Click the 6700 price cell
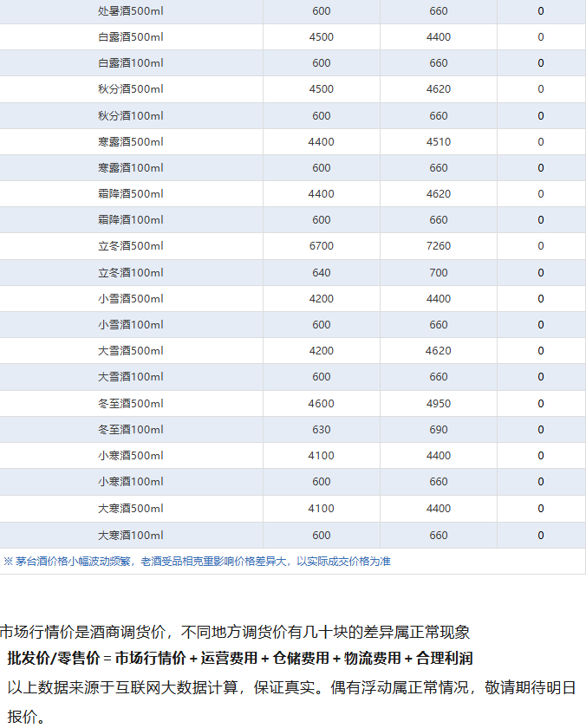The width and height of the screenshot is (586, 728). (x=321, y=246)
